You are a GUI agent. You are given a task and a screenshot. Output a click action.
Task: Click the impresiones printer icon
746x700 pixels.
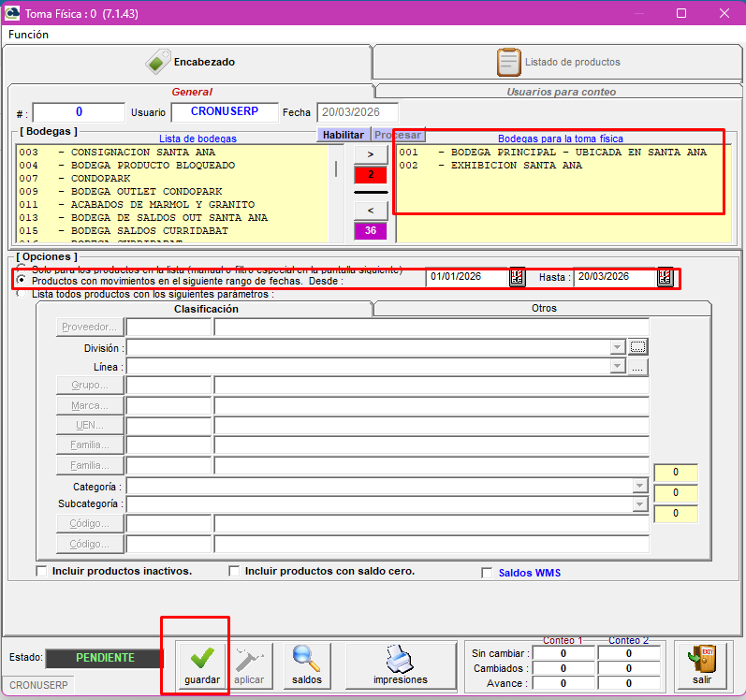[400, 659]
